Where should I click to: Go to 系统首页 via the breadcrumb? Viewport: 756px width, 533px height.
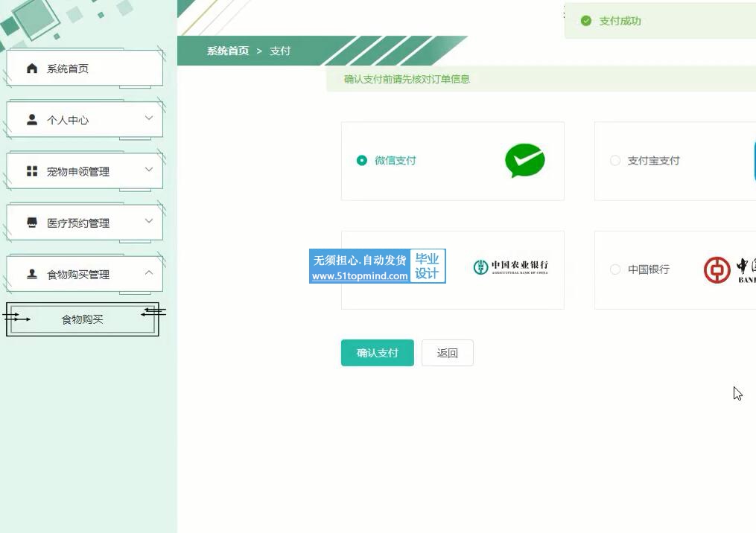(228, 51)
